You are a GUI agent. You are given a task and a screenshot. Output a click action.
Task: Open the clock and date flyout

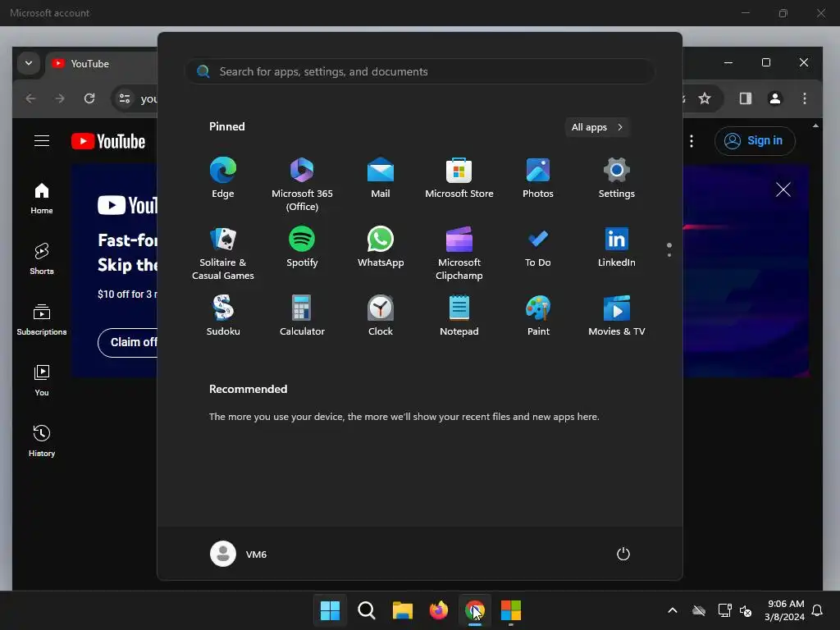click(x=785, y=610)
